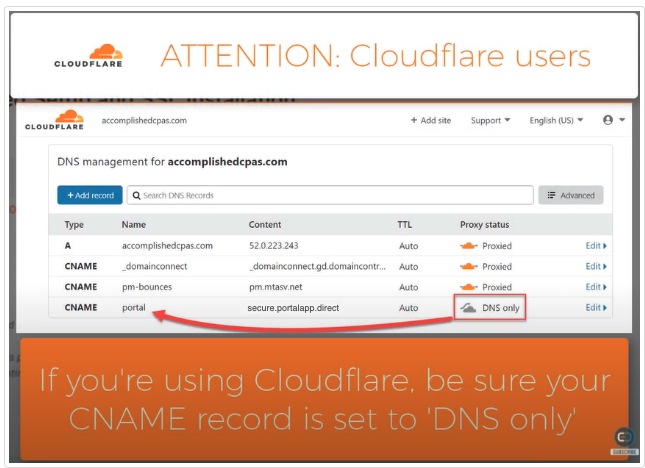The width and height of the screenshot is (645, 468).
Task: Select the pm-bounces name cell
Action: [x=147, y=287]
